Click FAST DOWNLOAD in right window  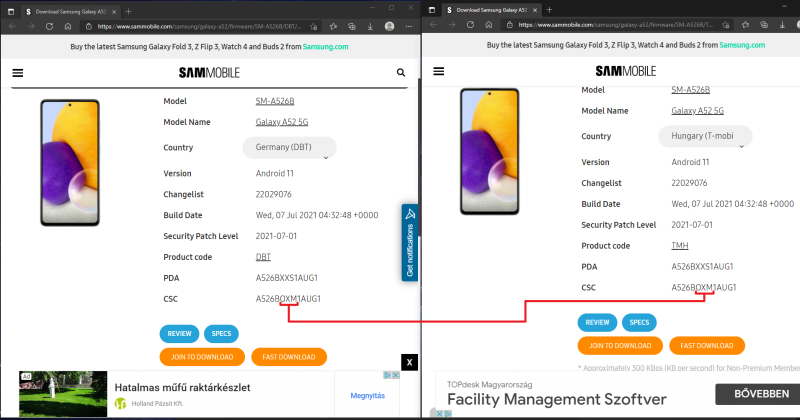(x=707, y=345)
